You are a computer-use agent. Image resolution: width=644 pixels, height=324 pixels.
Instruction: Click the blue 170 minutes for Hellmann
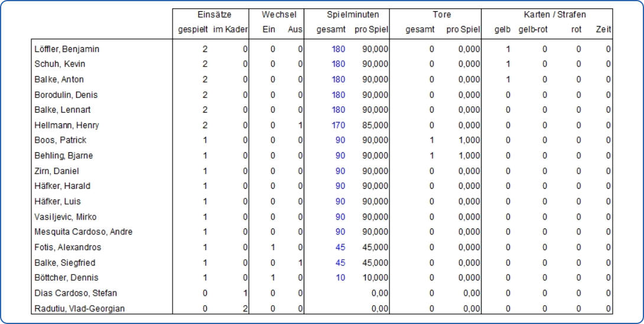coord(339,126)
